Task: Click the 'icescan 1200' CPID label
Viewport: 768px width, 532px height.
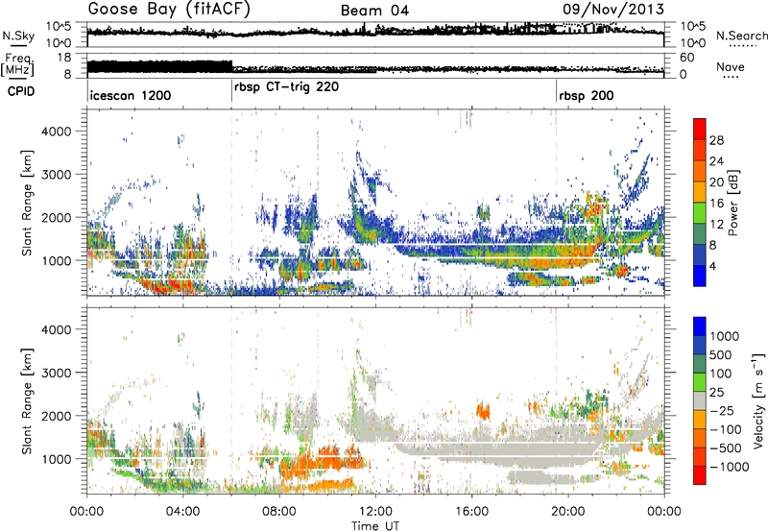Action: (x=131, y=95)
